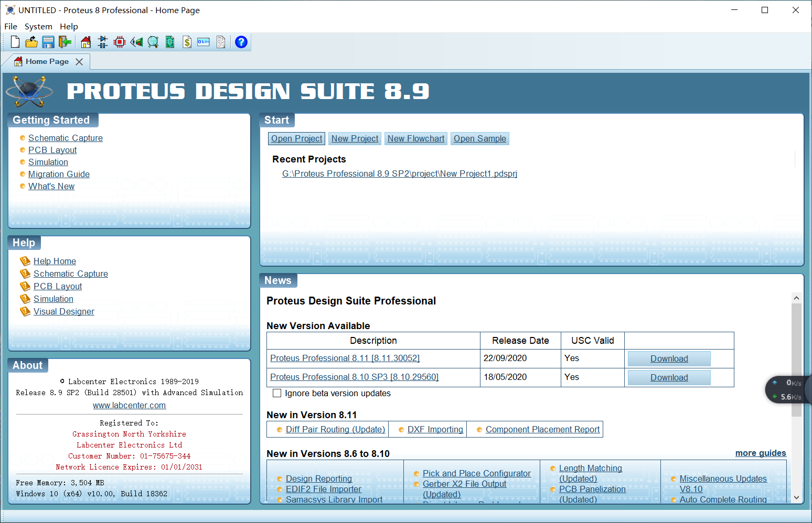Open the Source Code binary icon

click(204, 42)
